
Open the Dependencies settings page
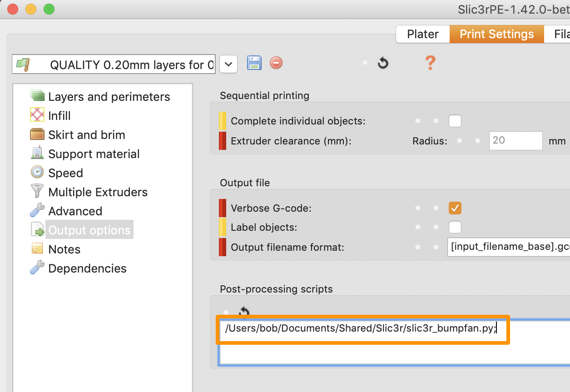coord(87,268)
